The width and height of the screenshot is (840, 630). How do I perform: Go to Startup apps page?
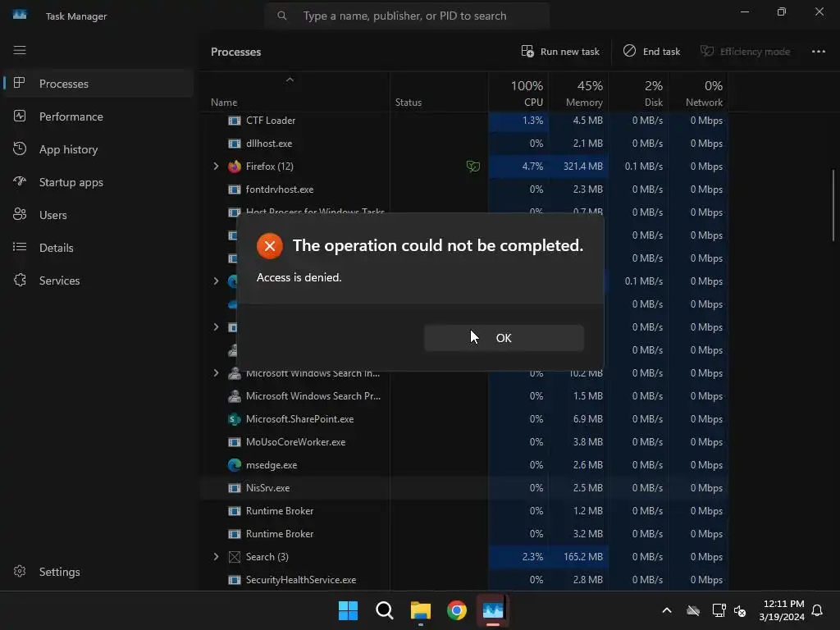[98, 182]
